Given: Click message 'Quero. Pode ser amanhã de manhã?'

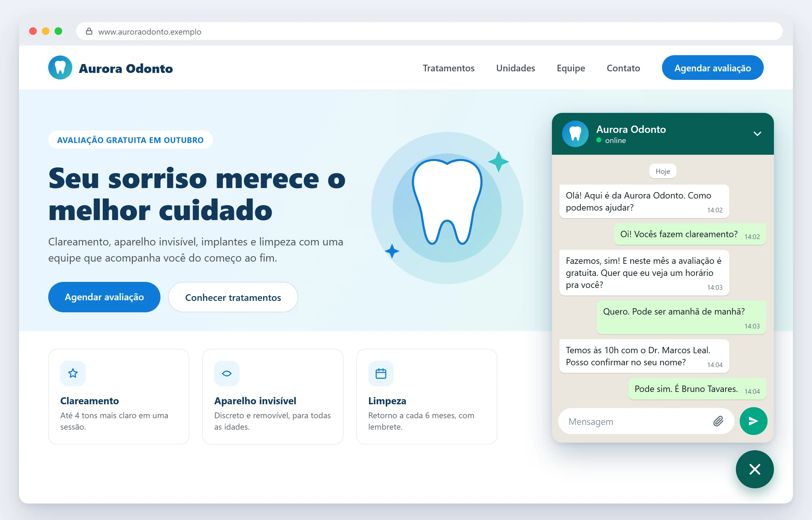Looking at the screenshot, I should (x=681, y=317).
